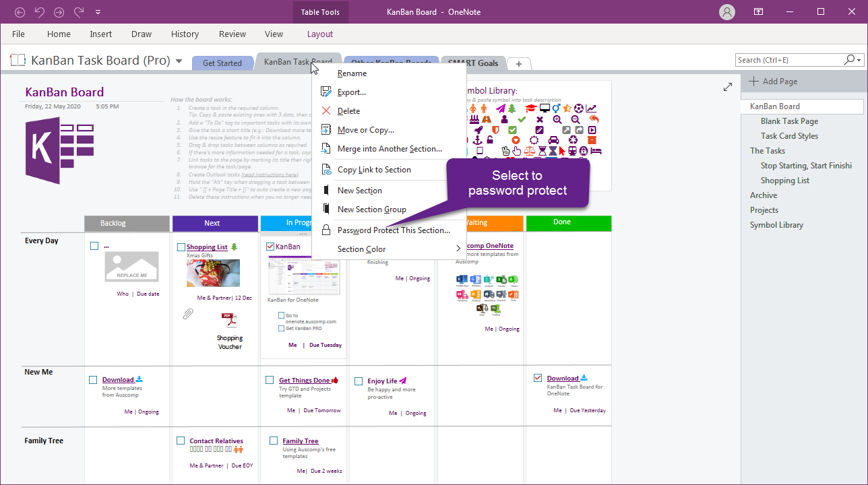Click in the Search (Ctrl+E) box
868x485 pixels.
(x=789, y=60)
